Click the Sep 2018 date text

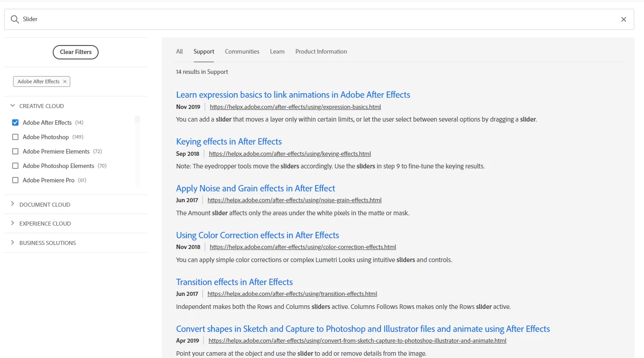point(187,154)
